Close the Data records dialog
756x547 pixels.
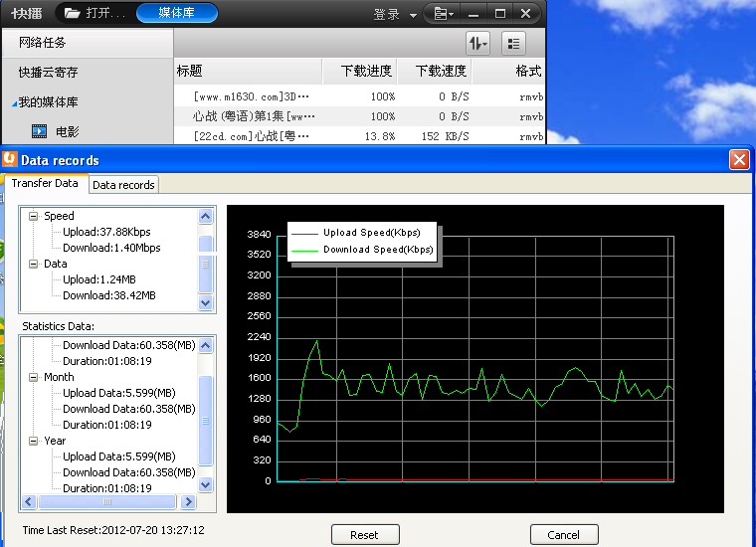click(739, 159)
